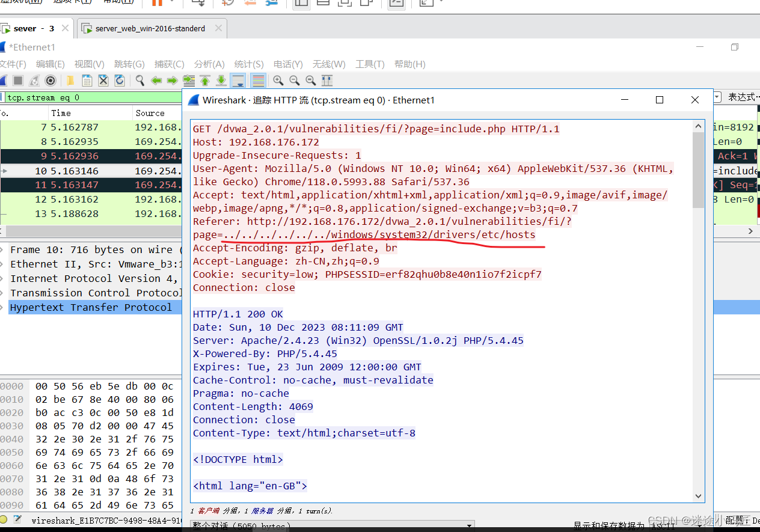
Task: Open display filter history dropdown arrow
Action: pyautogui.click(x=717, y=97)
